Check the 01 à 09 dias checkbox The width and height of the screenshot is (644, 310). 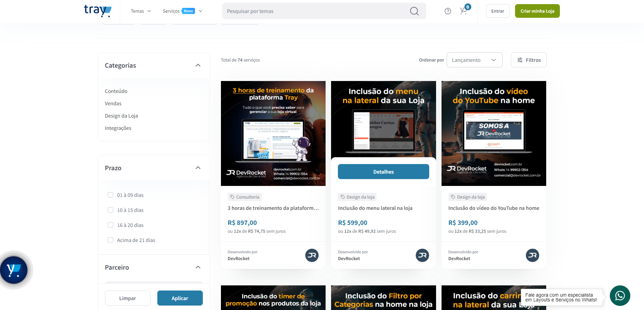110,195
